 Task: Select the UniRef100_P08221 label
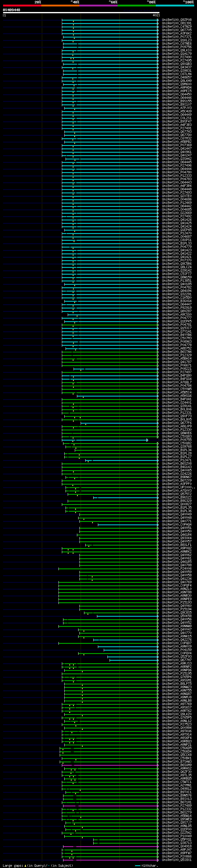point(177,369)
